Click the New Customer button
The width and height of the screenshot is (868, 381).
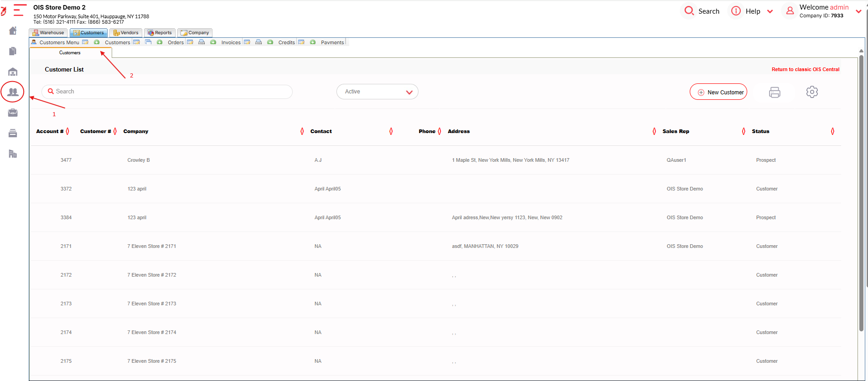coord(718,92)
